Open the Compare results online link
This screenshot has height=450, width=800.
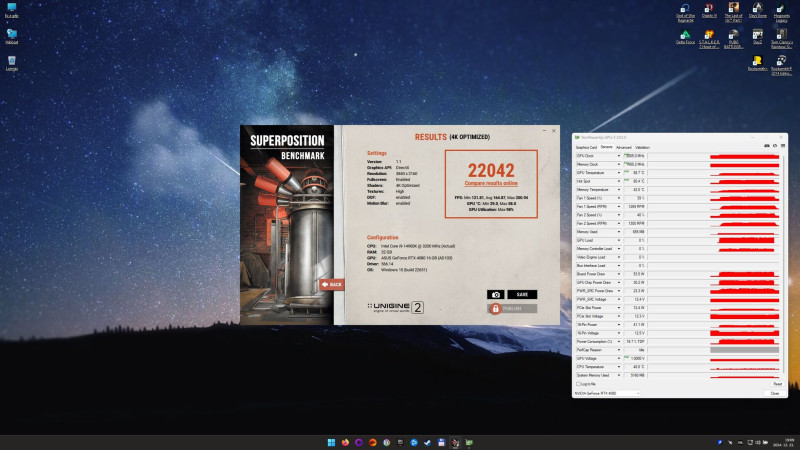pyautogui.click(x=491, y=183)
